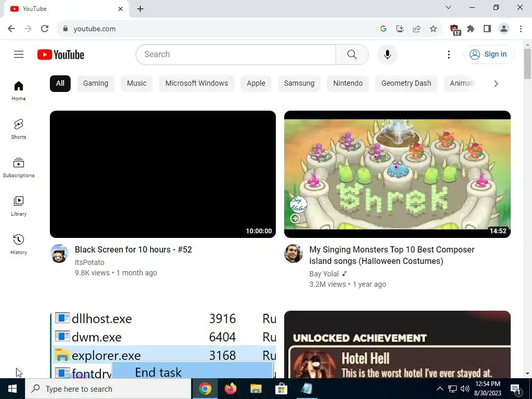Show more category chips with right arrow
The height and width of the screenshot is (399, 532).
click(x=496, y=84)
